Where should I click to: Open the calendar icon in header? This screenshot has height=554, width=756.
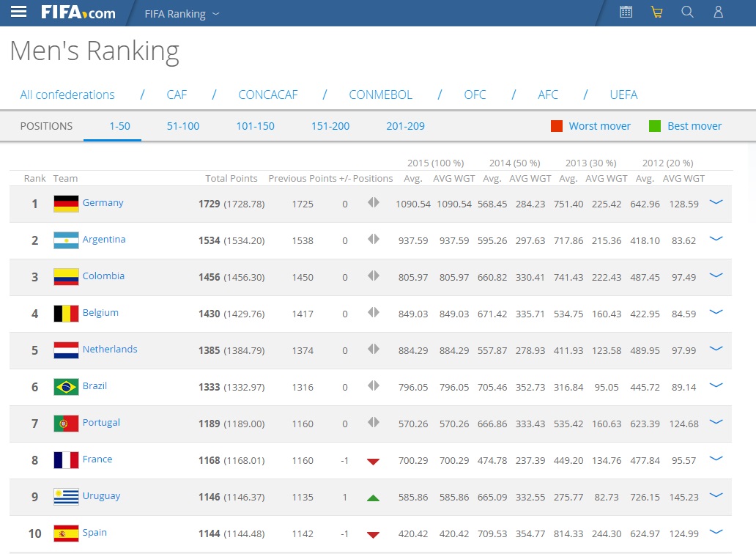[626, 12]
